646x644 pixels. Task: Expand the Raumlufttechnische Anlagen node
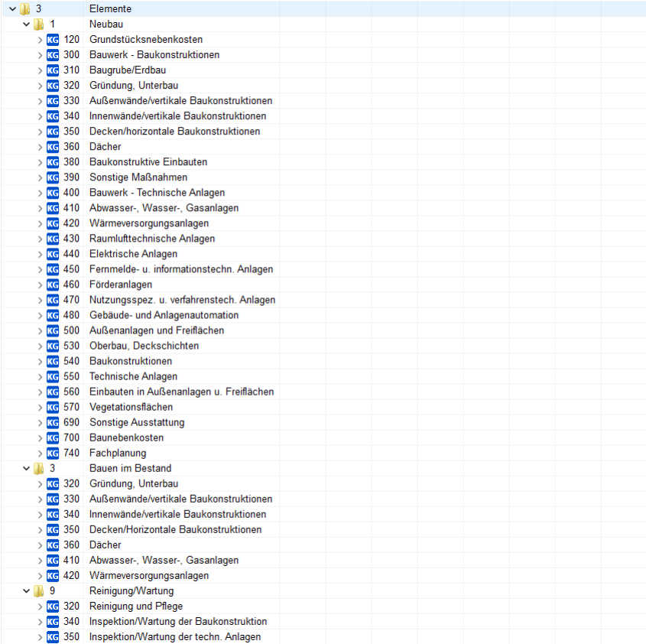[x=40, y=239]
